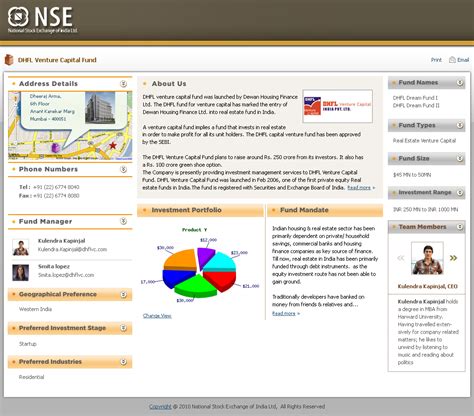Click the cyan pie chart slice

[221, 261]
